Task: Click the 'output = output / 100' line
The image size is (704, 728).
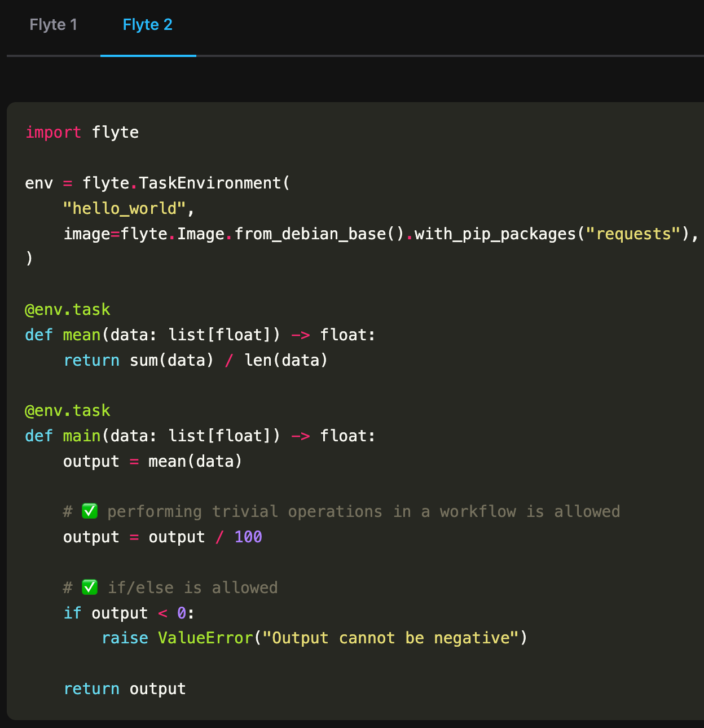Action: pos(162,537)
